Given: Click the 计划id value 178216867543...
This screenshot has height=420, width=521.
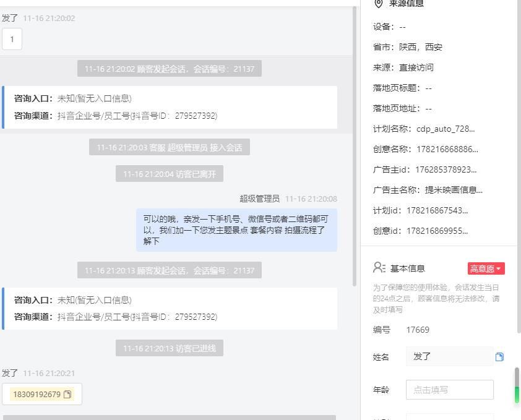Looking at the screenshot, I should (437, 211).
